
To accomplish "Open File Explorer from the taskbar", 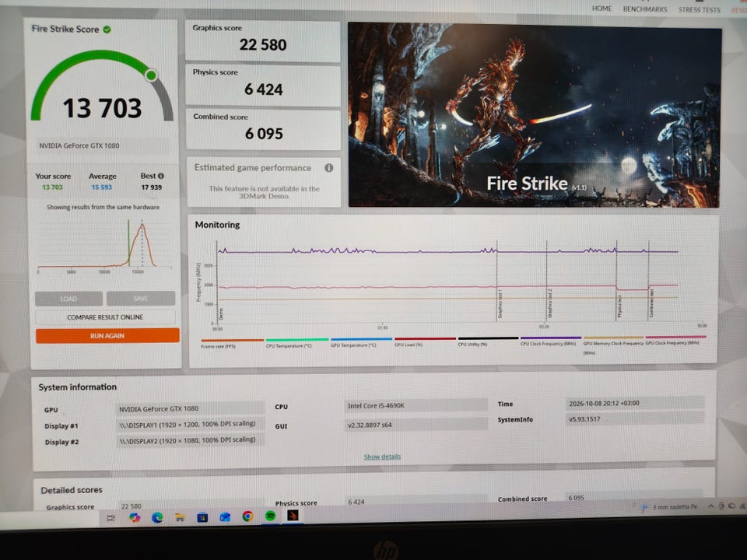I will pyautogui.click(x=180, y=518).
